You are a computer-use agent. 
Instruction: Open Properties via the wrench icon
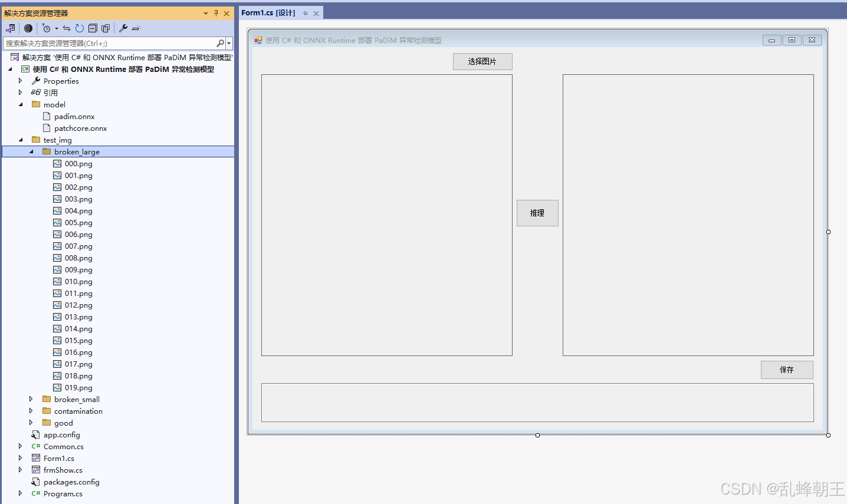click(123, 28)
